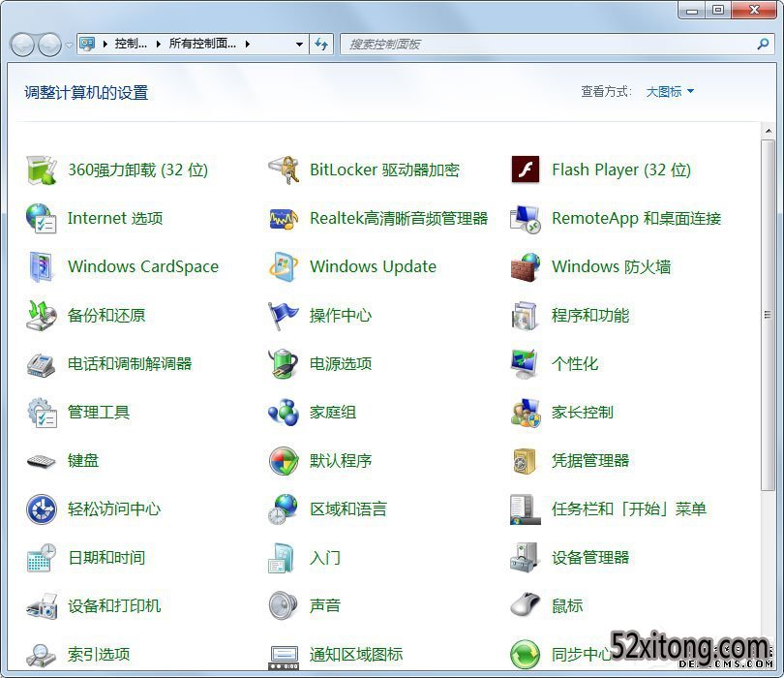Select 所有控制面板项 breadcrumb segment
Screen dimensions: 784x678
click(201, 45)
